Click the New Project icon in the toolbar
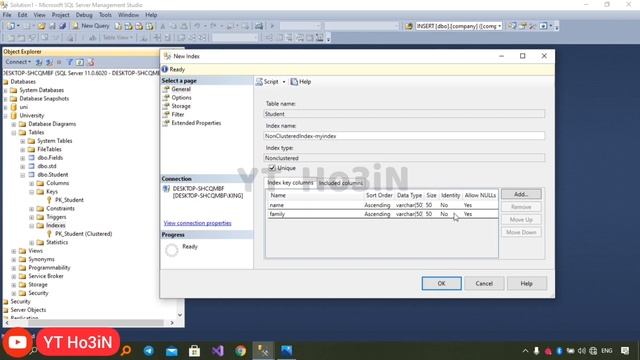The height and width of the screenshot is (360, 640). 10,26
